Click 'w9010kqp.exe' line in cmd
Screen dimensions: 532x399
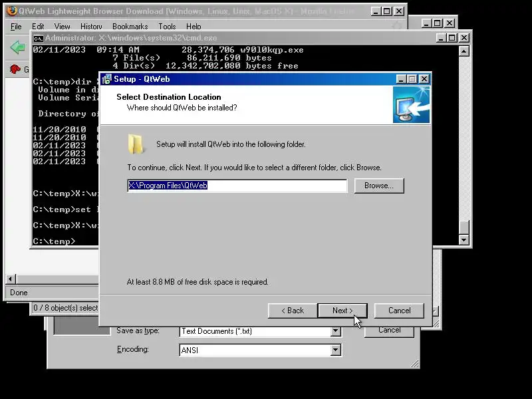(168, 50)
